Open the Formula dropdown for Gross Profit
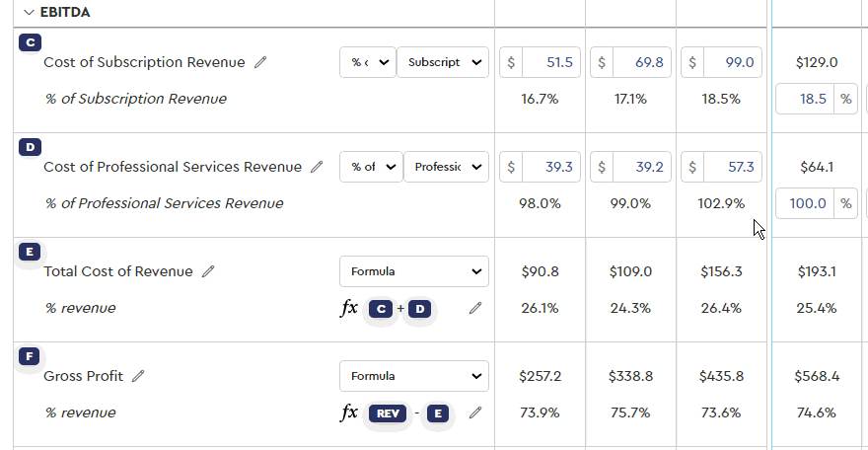This screenshot has width=868, height=450. point(414,376)
